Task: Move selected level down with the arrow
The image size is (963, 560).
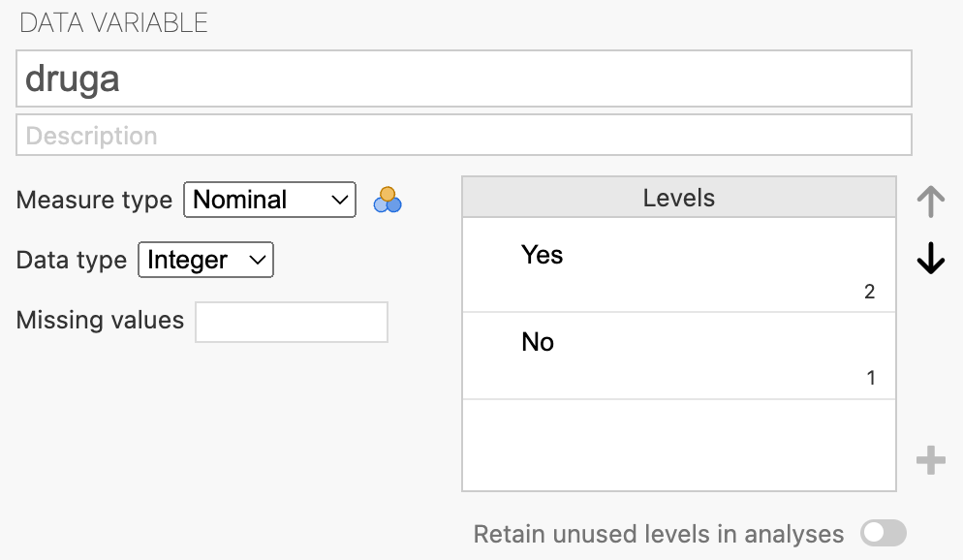Action: (x=930, y=258)
